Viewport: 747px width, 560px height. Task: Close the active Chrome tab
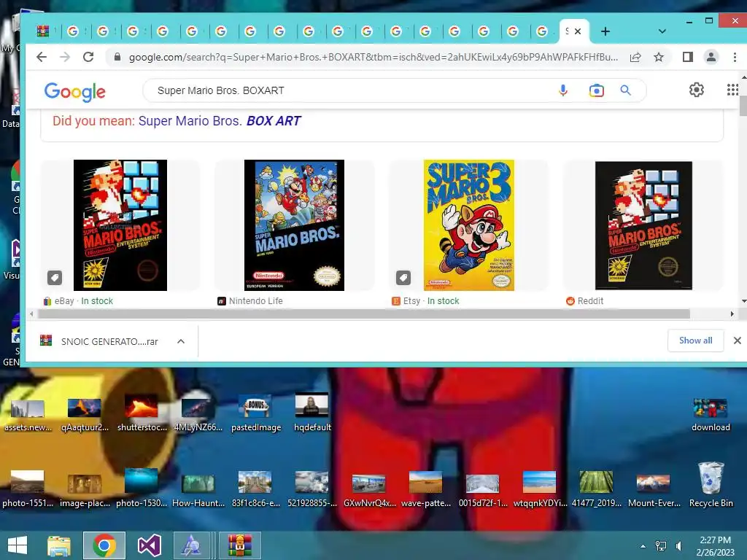pos(578,31)
